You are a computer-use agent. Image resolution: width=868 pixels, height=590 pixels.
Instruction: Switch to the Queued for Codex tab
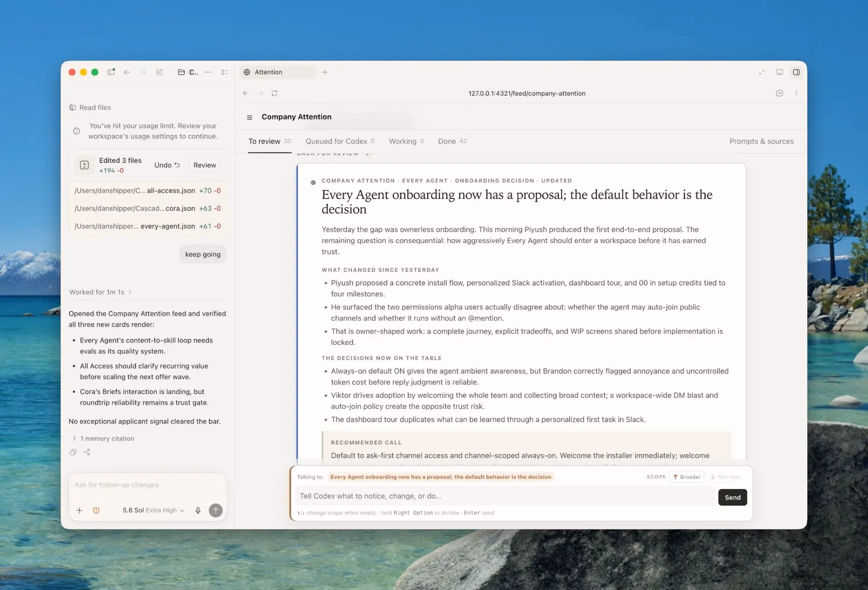[340, 141]
